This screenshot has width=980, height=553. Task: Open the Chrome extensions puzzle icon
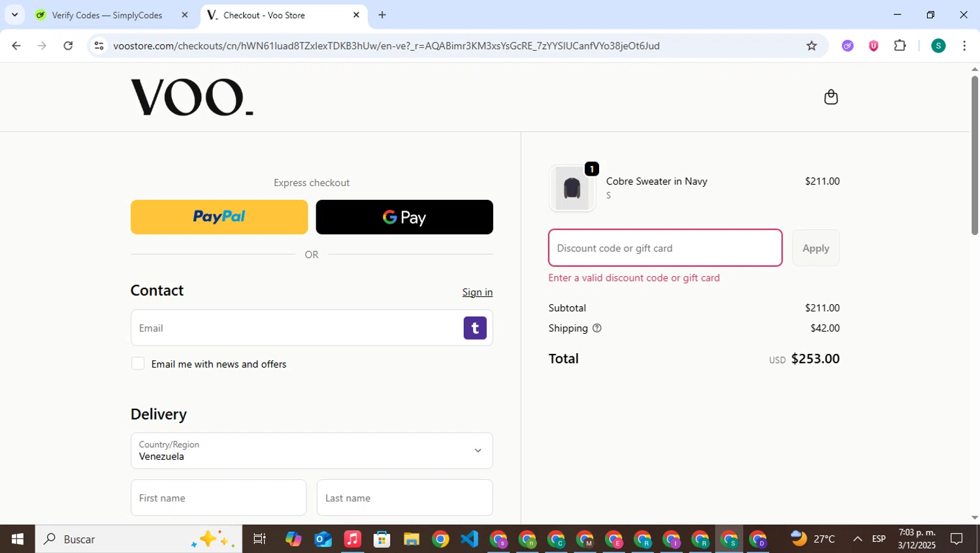coord(900,46)
